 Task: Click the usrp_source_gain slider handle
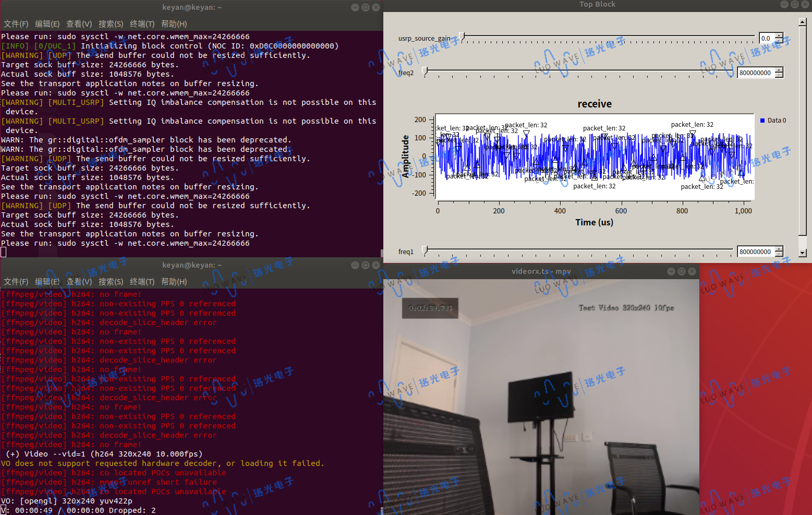pyautogui.click(x=462, y=37)
